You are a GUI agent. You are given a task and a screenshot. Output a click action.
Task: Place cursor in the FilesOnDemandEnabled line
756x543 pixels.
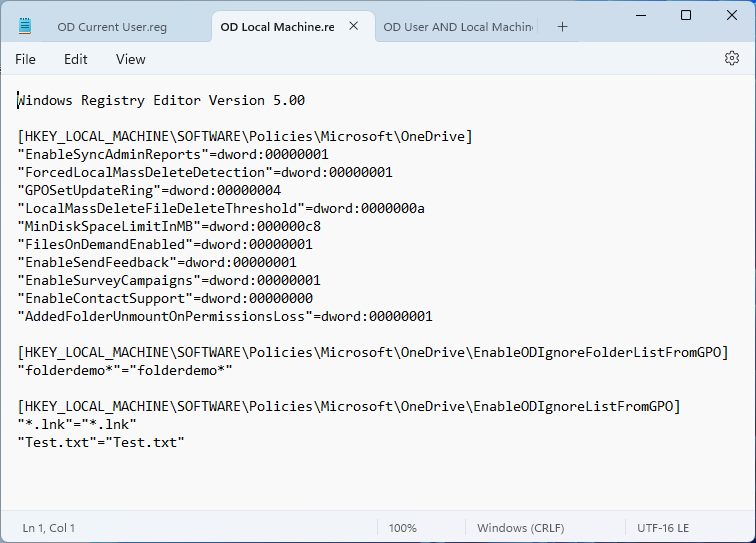click(x=164, y=245)
